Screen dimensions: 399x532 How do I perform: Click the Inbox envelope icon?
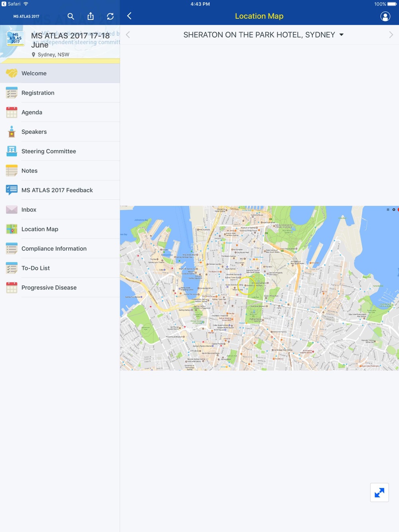(x=12, y=210)
